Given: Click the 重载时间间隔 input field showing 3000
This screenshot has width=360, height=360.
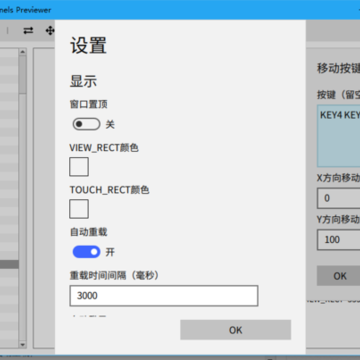Looking at the screenshot, I should point(164,296).
